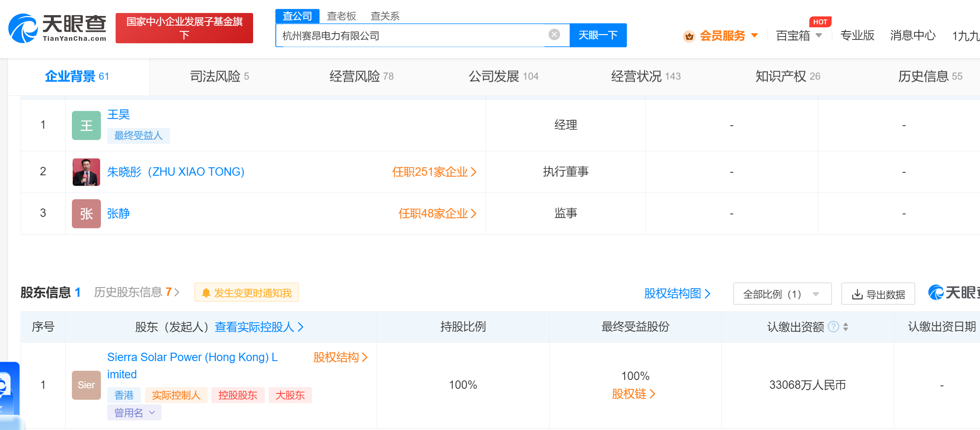
Task: Select the 司法风险 5 tab
Action: click(219, 77)
